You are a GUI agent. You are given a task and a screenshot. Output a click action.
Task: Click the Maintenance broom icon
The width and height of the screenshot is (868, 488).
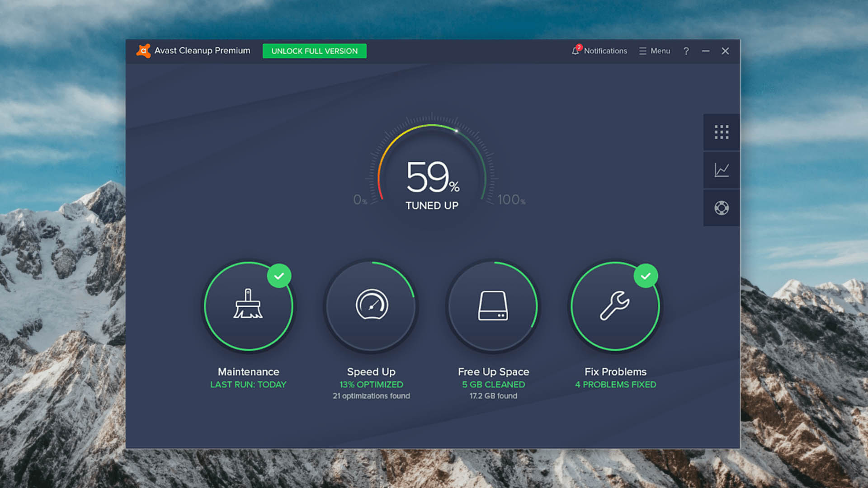(x=248, y=305)
